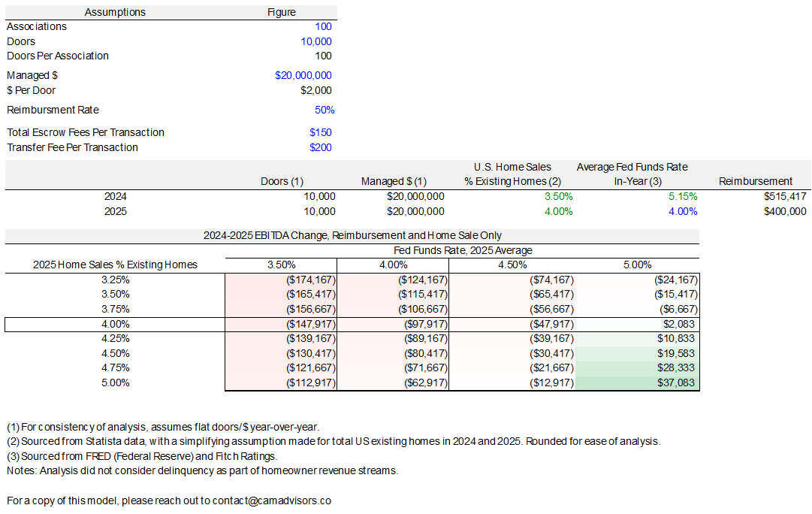
Task: Click the Reimbursement column header
Action: pyautogui.click(x=756, y=181)
